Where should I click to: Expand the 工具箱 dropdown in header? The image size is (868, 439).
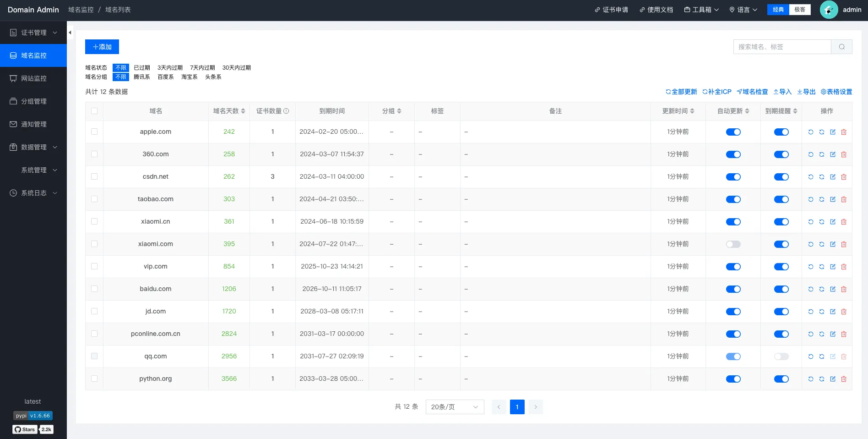pos(701,10)
